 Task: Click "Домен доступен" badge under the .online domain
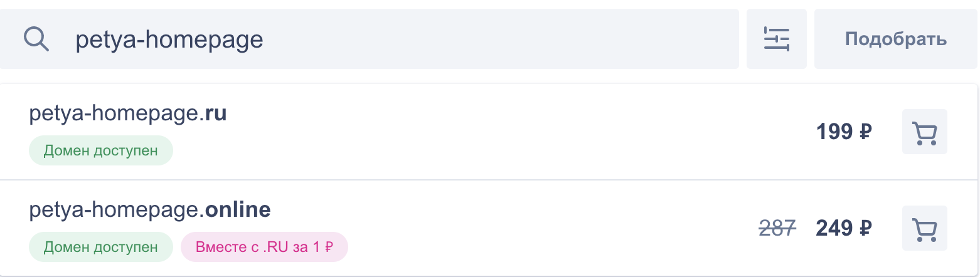(x=100, y=247)
